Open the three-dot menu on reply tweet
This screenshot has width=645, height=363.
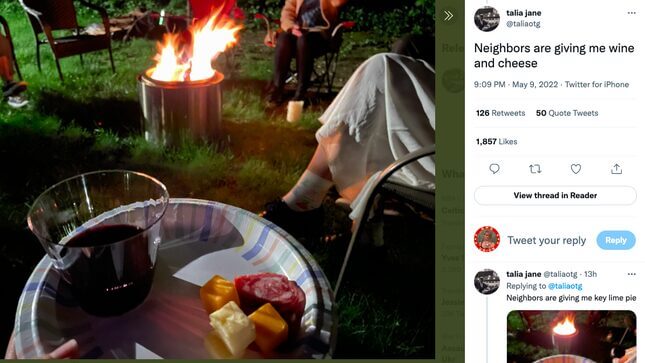click(x=631, y=274)
